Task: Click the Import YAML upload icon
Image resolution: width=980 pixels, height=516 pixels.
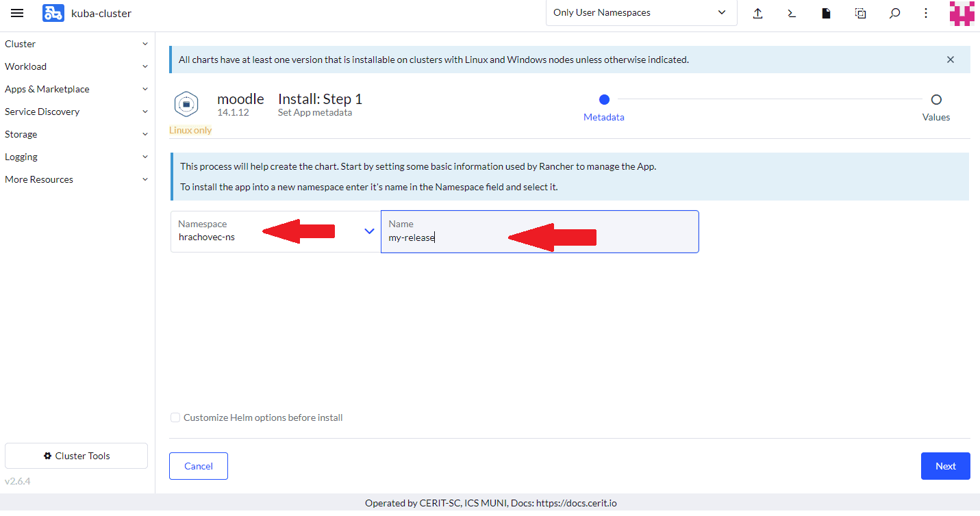Action: point(757,13)
